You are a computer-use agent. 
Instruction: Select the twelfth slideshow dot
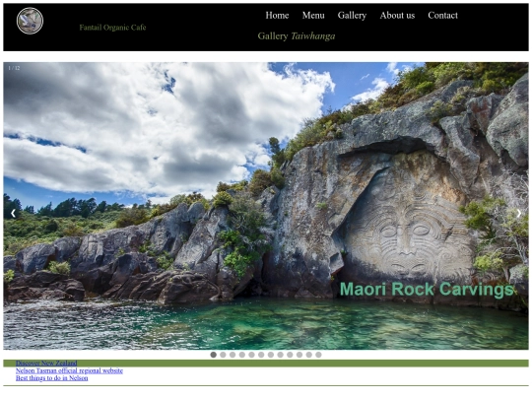click(318, 355)
